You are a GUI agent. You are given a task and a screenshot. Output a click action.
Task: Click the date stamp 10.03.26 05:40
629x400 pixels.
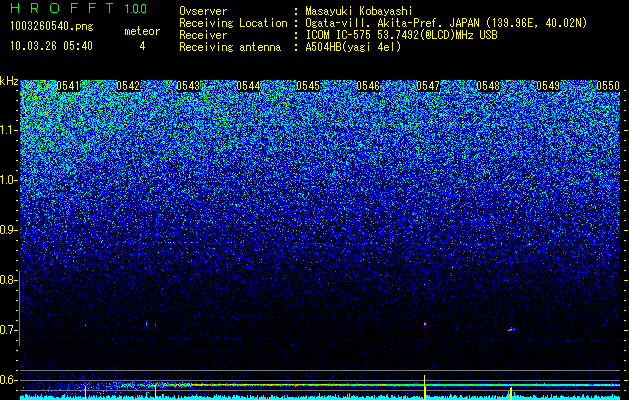(x=51, y=46)
